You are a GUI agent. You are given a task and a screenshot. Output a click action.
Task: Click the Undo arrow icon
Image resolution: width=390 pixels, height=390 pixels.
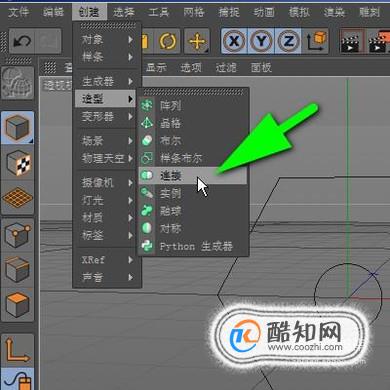22,41
